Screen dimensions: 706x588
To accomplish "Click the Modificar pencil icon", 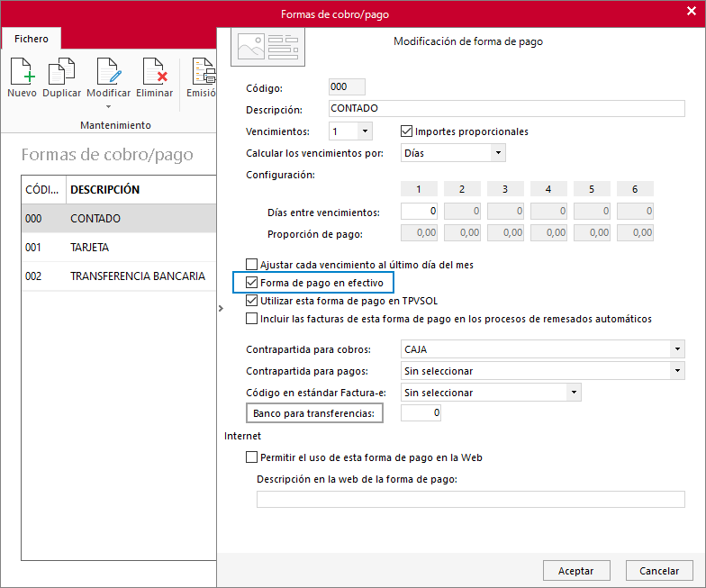I will click(x=108, y=71).
